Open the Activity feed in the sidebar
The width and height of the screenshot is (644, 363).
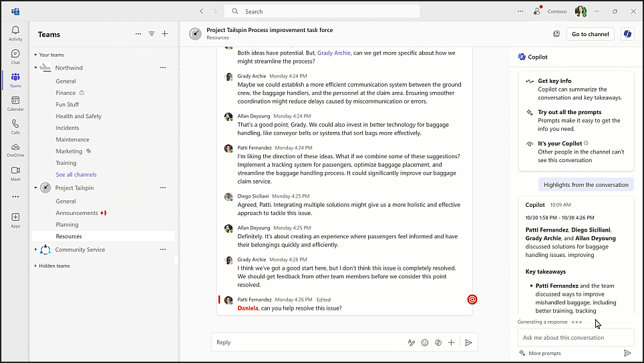pyautogui.click(x=15, y=33)
